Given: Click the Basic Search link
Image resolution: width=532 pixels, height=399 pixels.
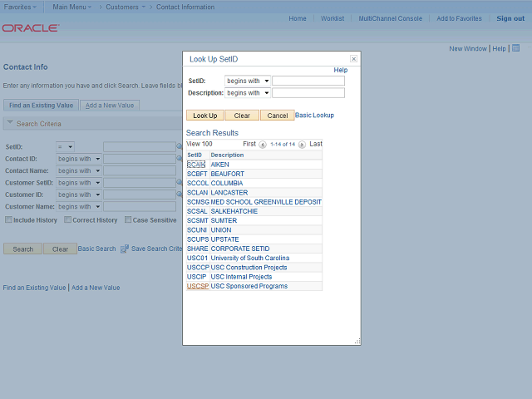Looking at the screenshot, I should point(96,249).
